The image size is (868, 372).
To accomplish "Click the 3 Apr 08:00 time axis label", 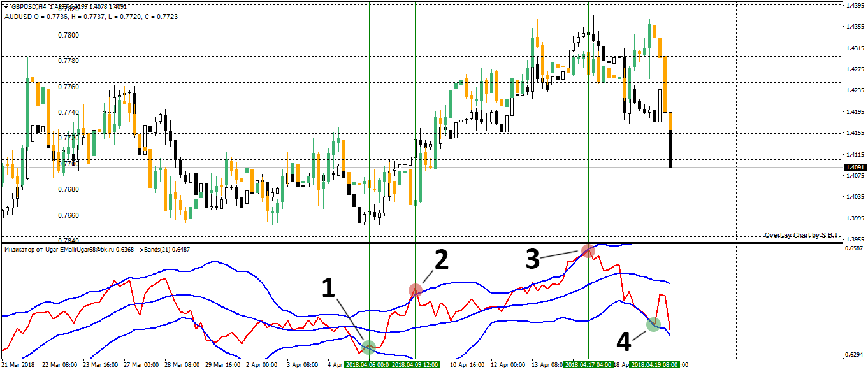I will 303,365.
